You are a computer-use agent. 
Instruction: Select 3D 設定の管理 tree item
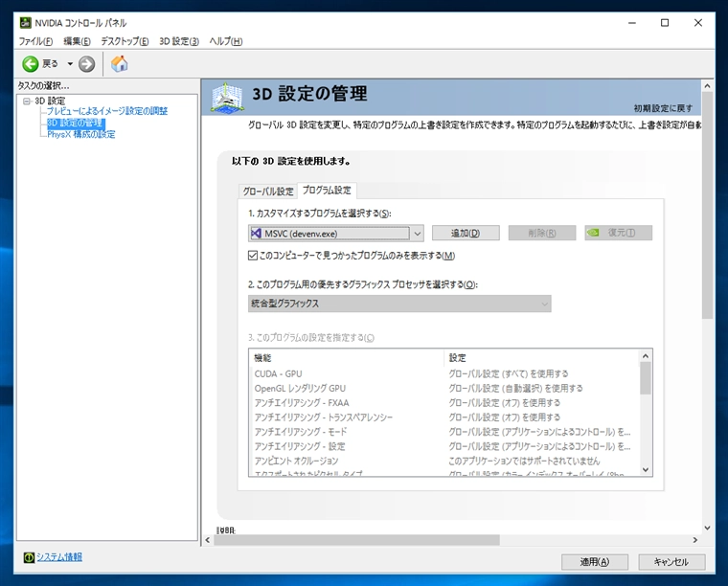pos(76,123)
